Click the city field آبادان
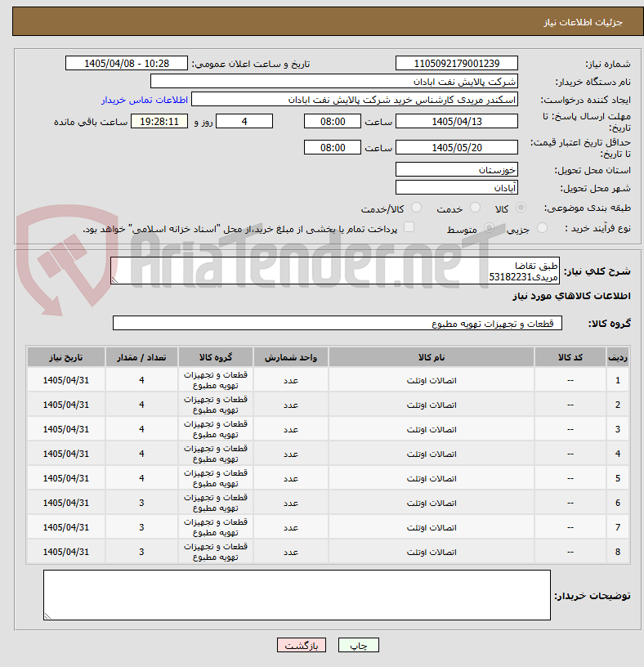This screenshot has height=667, width=644. click(456, 188)
